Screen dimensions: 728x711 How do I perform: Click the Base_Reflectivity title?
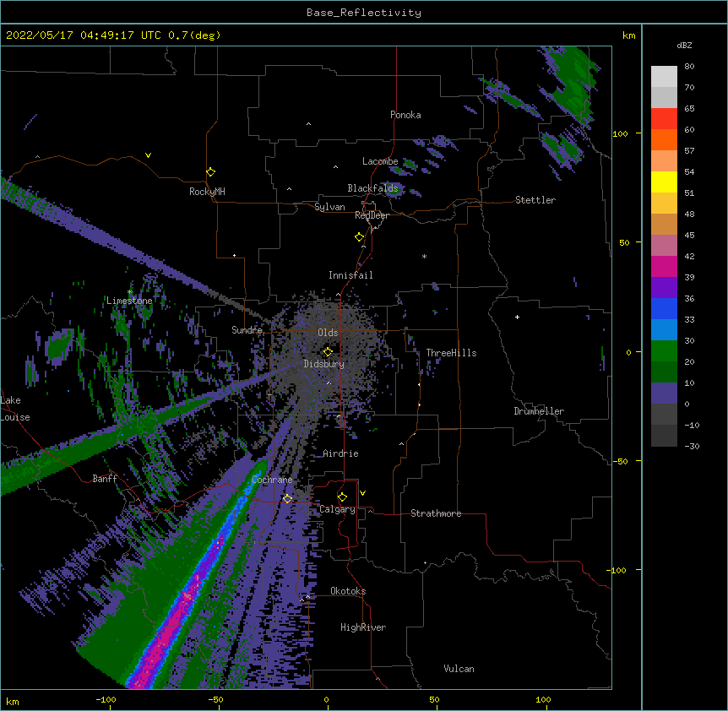[x=364, y=13]
